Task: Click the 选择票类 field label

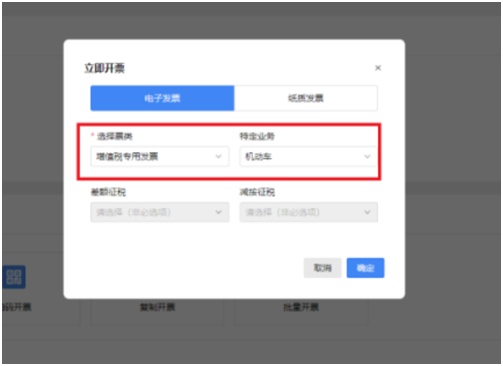Action: [115, 136]
